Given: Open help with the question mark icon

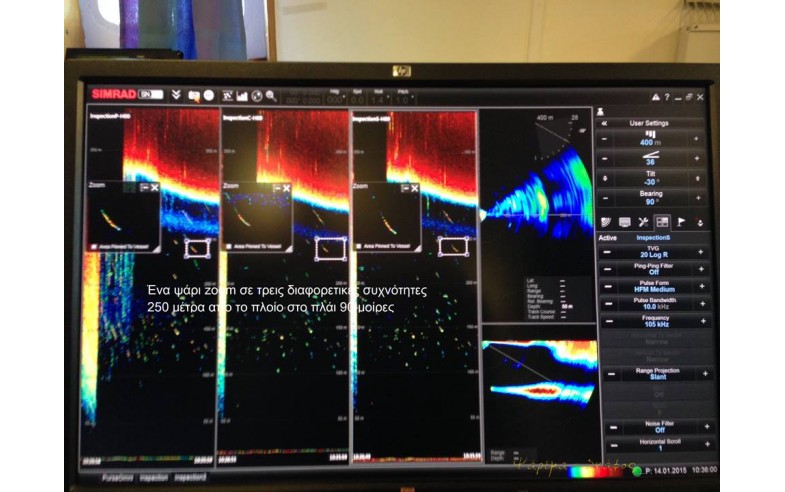Looking at the screenshot, I should pyautogui.click(x=667, y=97).
